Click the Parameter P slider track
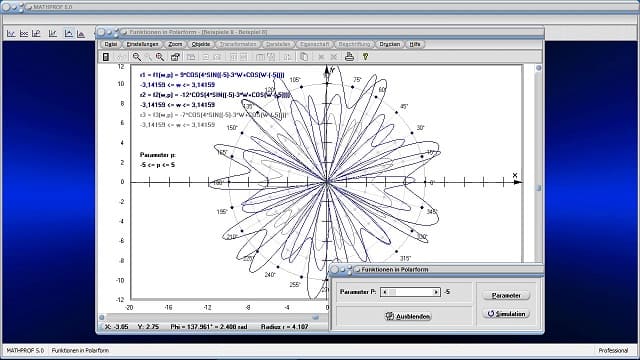 [x=410, y=292]
